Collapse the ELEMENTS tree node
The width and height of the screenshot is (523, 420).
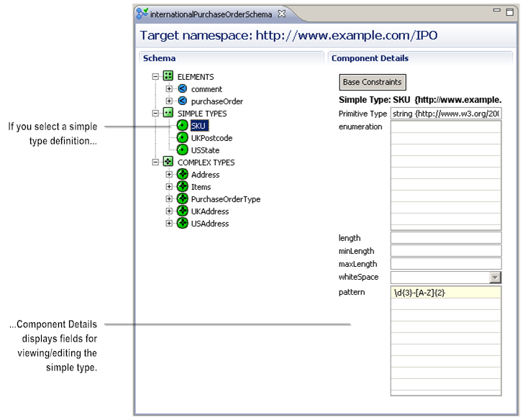click(156, 76)
